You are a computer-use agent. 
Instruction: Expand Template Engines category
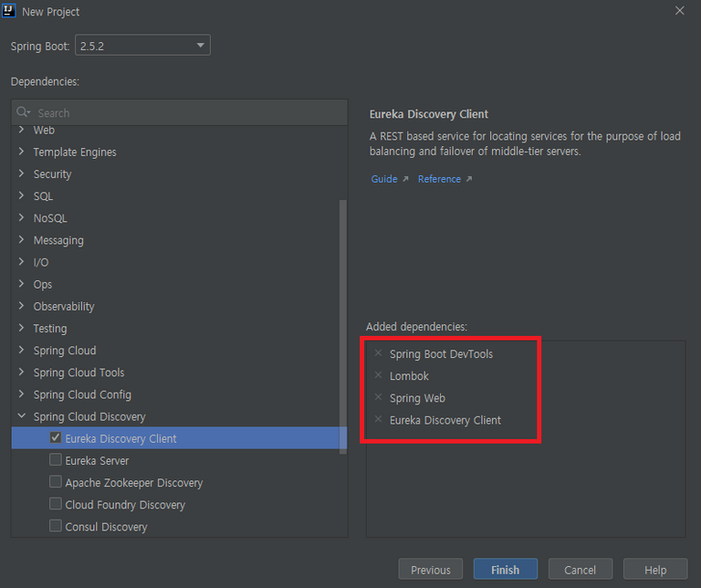[x=21, y=152]
